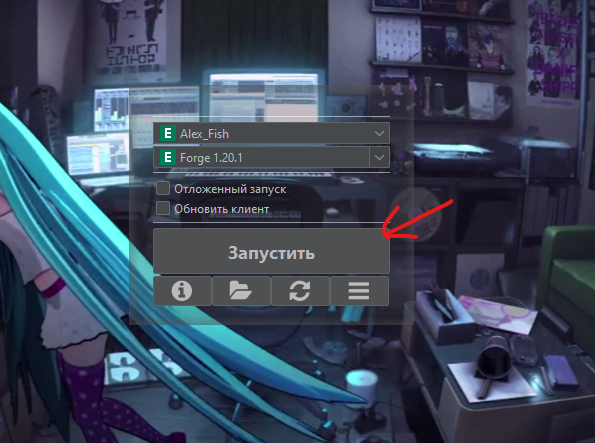Click the empty panel area above account selector
This screenshot has width=595, height=443.
271,102
